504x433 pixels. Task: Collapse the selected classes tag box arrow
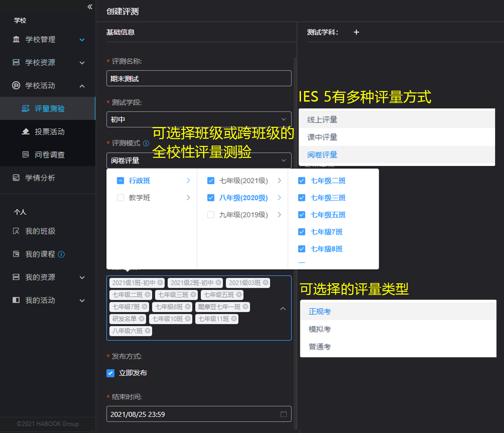coord(283,309)
